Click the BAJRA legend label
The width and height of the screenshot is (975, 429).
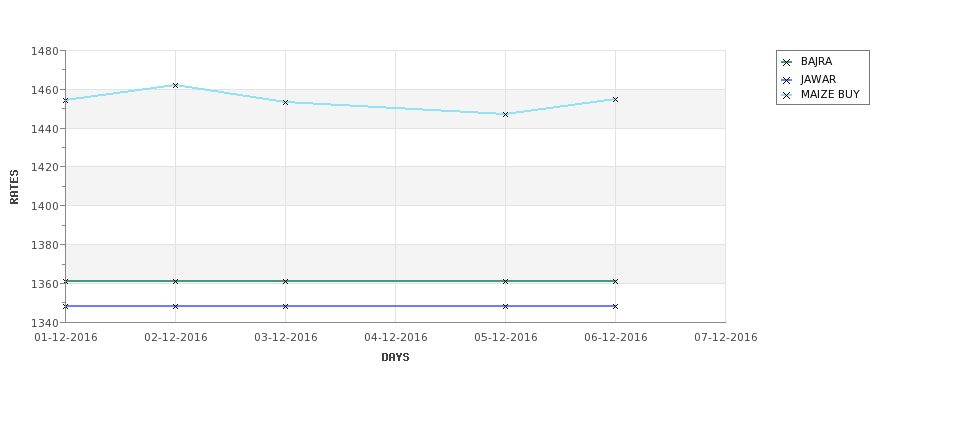pos(816,62)
